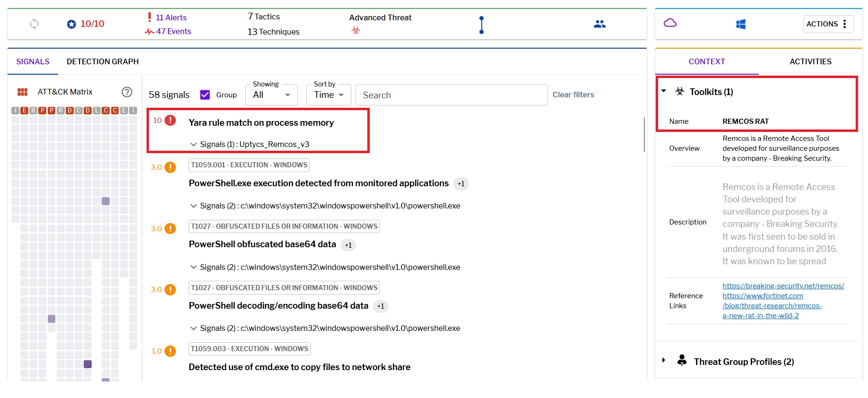868x398 pixels.
Task: Click the pulse icon beside 47 Events
Action: pos(149,32)
